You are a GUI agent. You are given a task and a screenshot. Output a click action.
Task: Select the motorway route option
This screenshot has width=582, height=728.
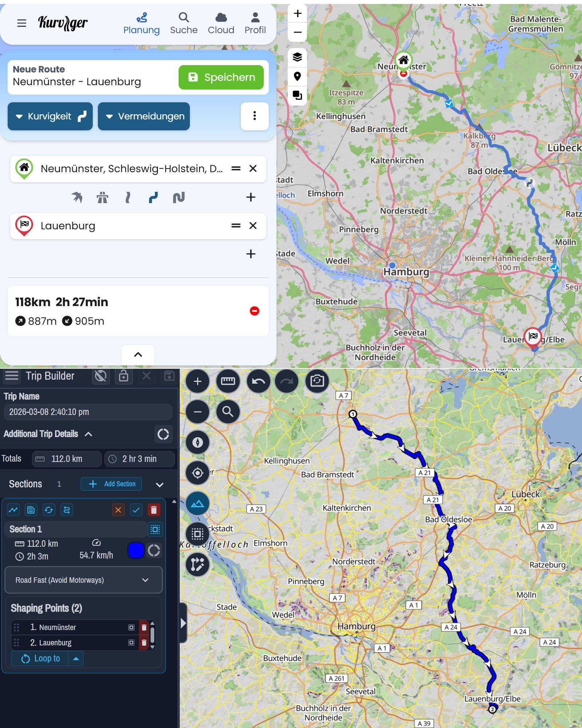103,197
